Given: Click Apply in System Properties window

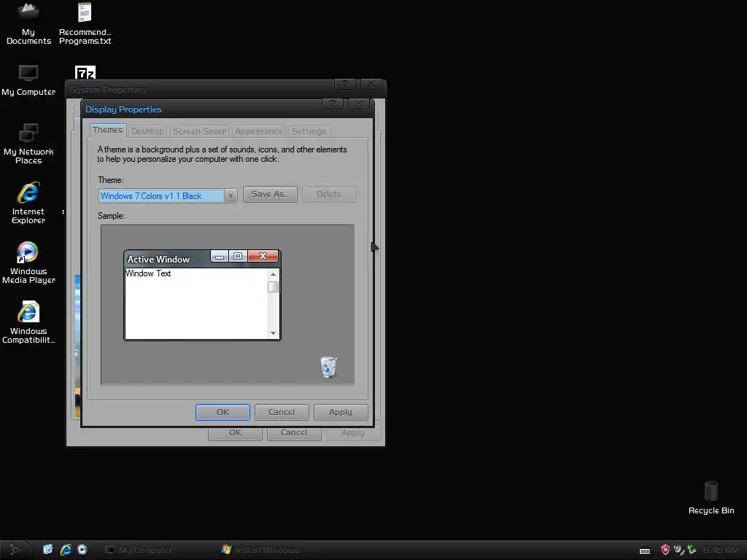Looking at the screenshot, I should (x=353, y=433).
